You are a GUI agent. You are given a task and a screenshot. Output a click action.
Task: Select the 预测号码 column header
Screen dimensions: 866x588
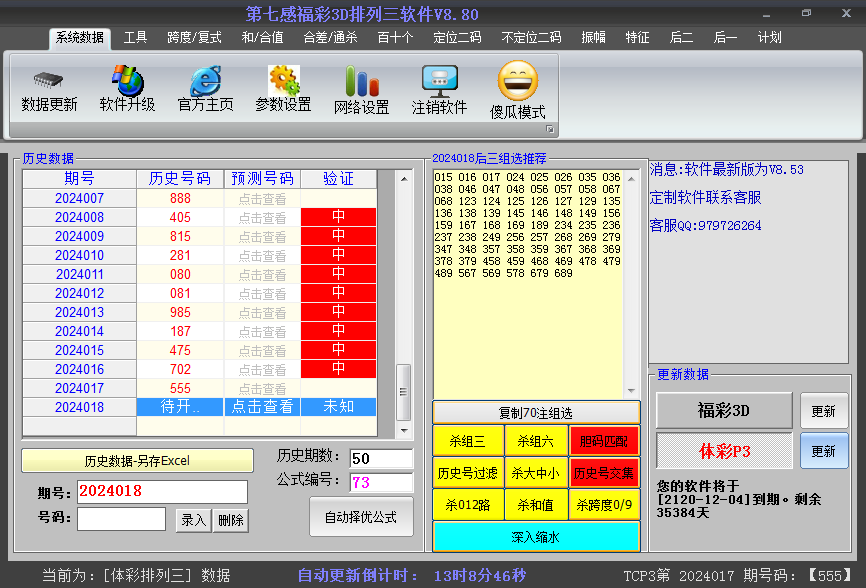[262, 179]
